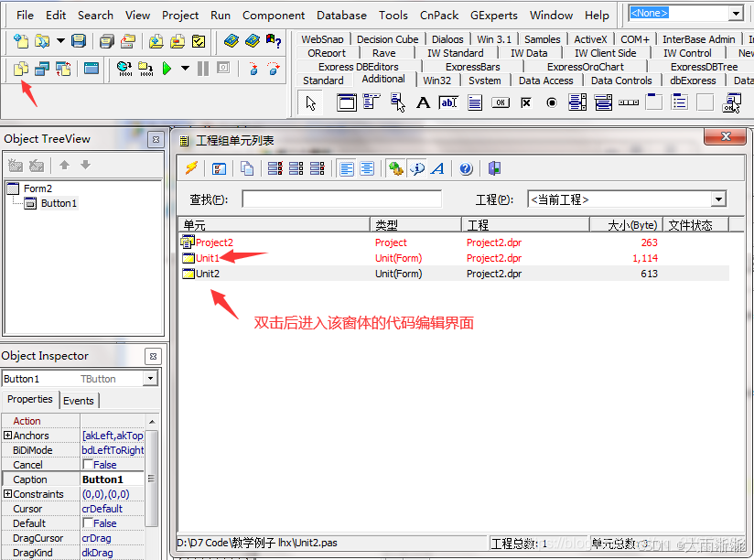Image resolution: width=754 pixels, height=560 pixels.
Task: Expand the Anchors property
Action: 7,435
